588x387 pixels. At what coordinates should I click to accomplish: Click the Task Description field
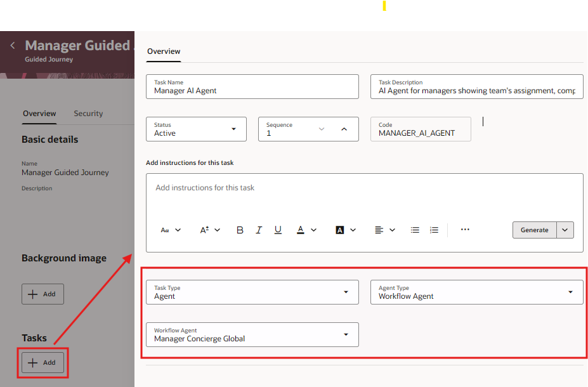476,87
